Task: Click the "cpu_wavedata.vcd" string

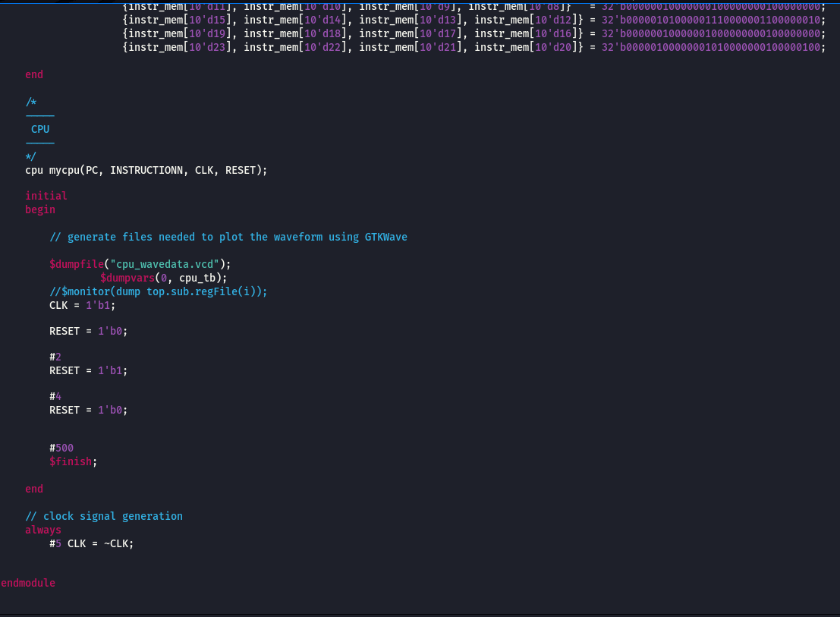Action: [165, 264]
